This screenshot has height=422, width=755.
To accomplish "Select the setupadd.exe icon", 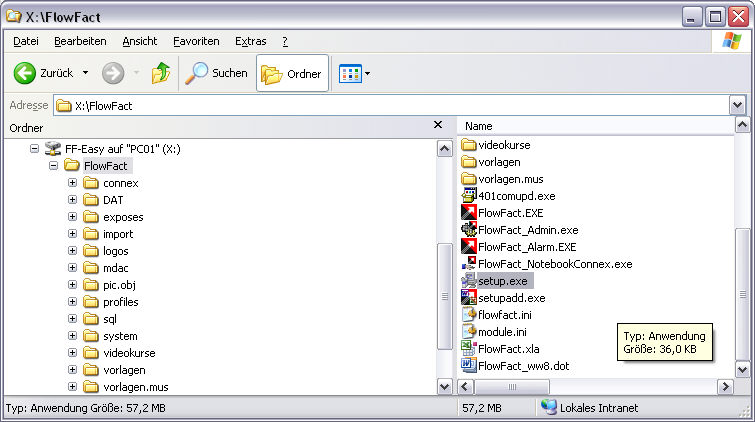I will [x=469, y=297].
